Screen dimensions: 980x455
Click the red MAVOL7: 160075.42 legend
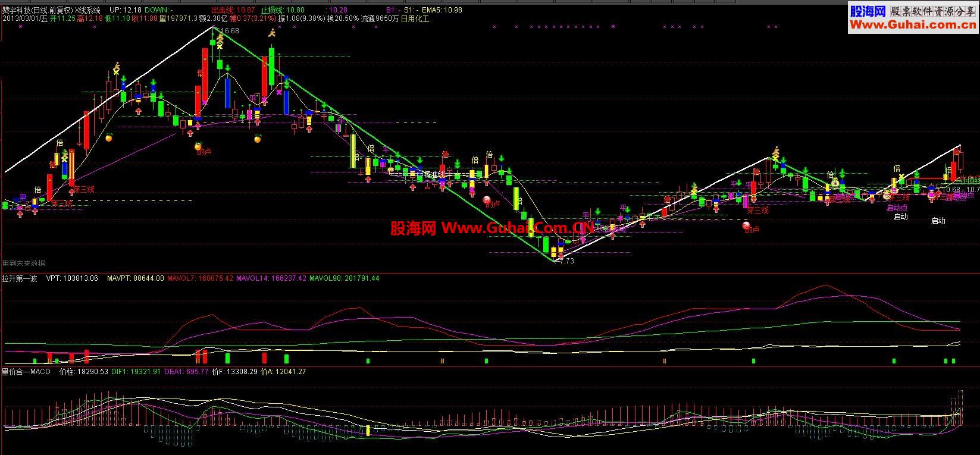click(200, 278)
